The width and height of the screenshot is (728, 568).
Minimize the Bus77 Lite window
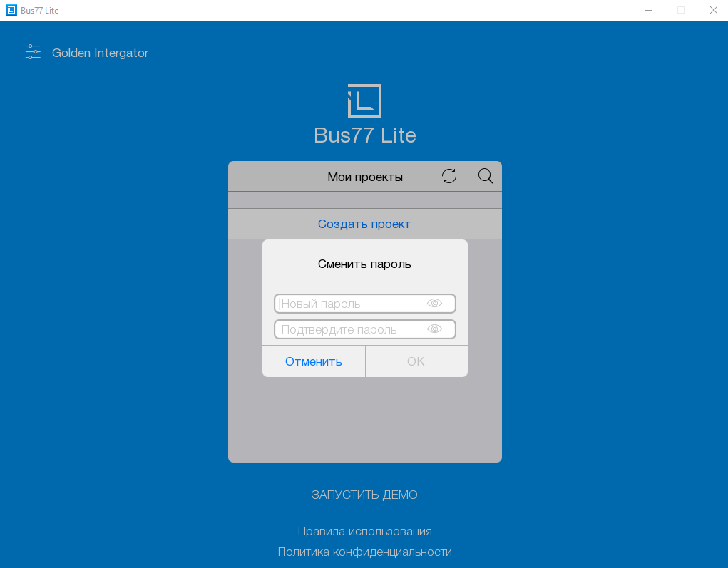[x=649, y=10]
